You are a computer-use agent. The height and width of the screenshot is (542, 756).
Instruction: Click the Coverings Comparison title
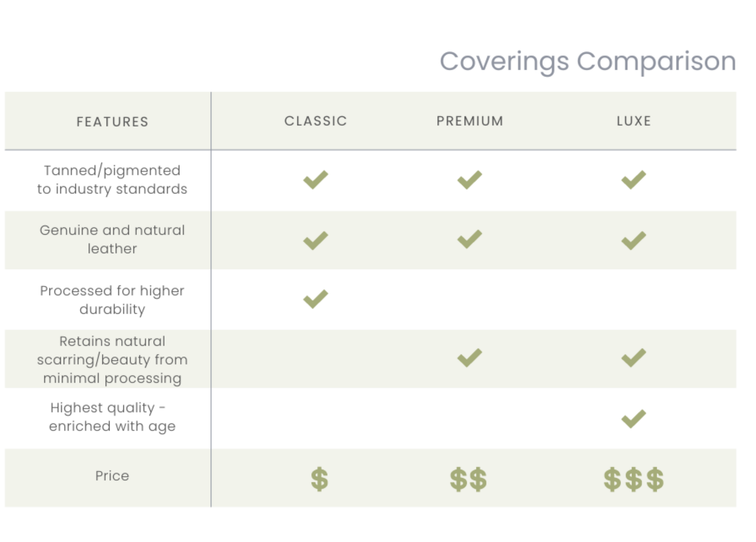pos(588,62)
